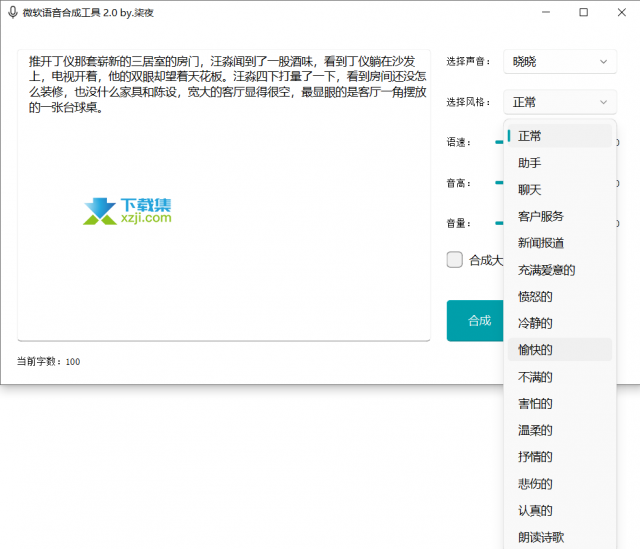Choose the 悲伤的 style option
This screenshot has width=640, height=549.
click(x=560, y=484)
